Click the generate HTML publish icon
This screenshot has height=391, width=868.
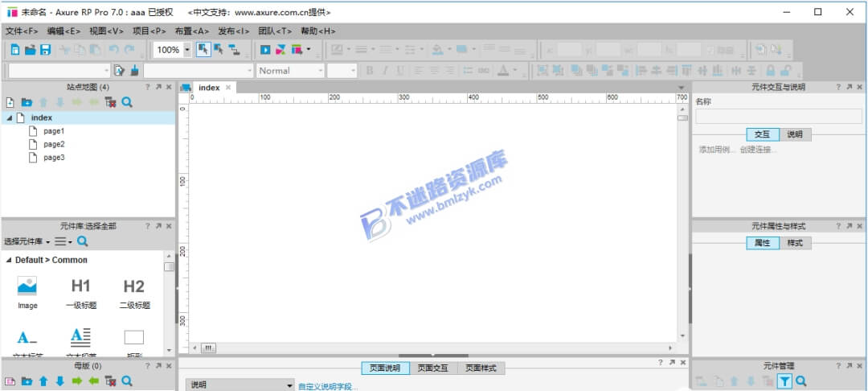(x=297, y=50)
